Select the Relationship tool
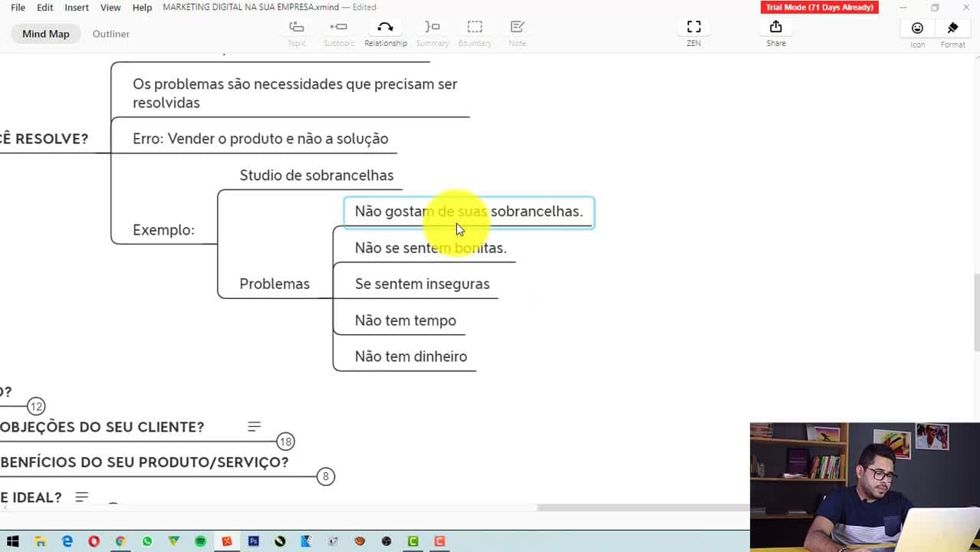Viewport: 980px width, 552px height. coord(386,33)
